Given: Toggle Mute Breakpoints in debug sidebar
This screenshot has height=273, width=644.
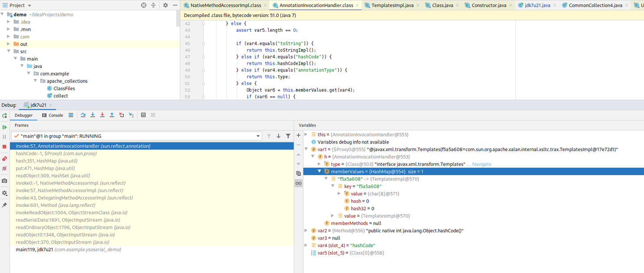Looking at the screenshot, I should point(4,169).
